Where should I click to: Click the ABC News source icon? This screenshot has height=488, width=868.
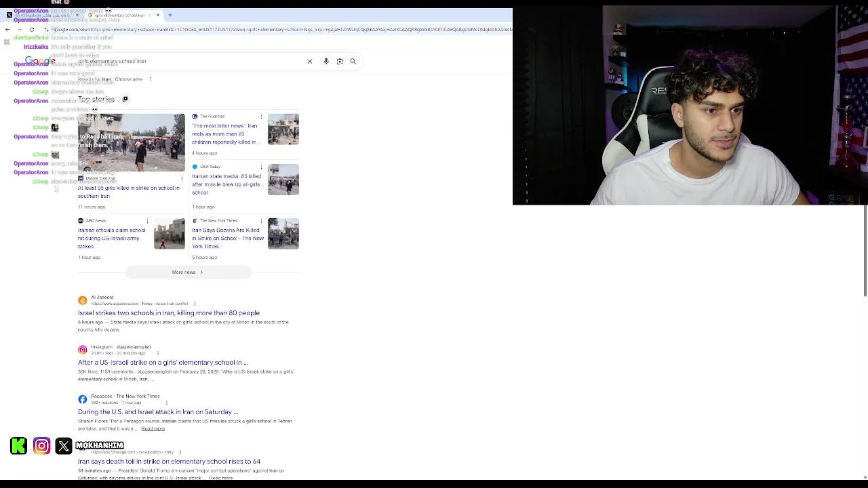click(x=81, y=221)
